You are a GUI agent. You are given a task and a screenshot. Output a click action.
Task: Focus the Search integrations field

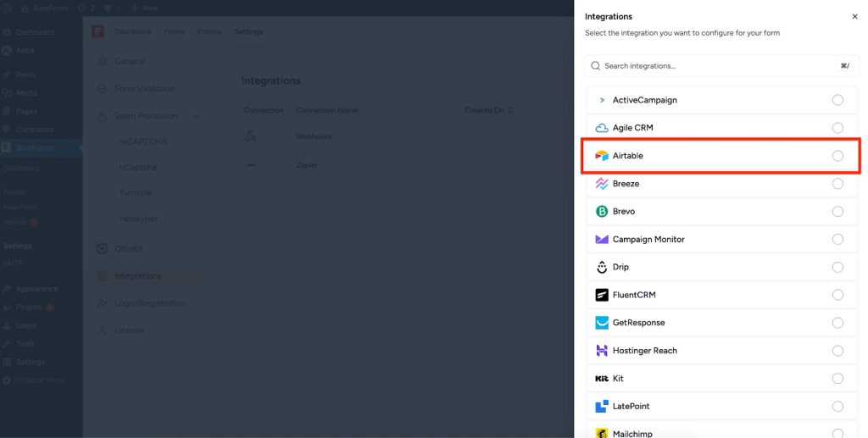click(x=722, y=66)
